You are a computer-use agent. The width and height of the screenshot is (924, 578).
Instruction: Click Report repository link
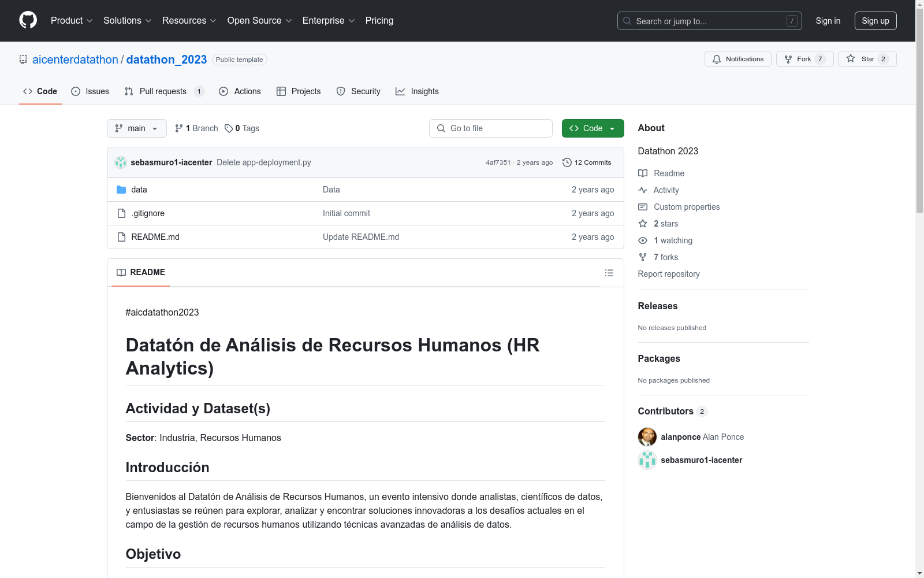tap(669, 274)
